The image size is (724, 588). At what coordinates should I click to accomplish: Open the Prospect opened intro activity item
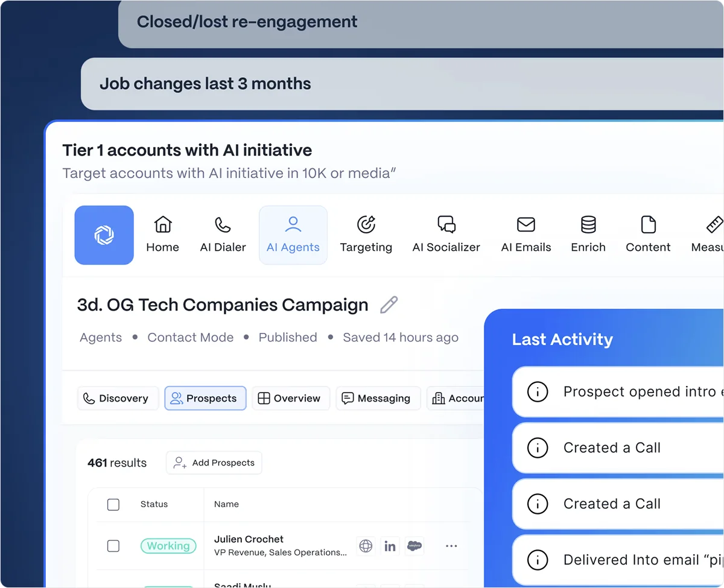(x=618, y=392)
